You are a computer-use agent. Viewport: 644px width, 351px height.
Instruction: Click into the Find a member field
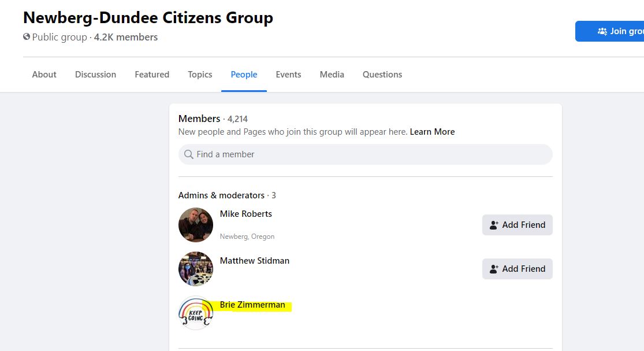366,154
